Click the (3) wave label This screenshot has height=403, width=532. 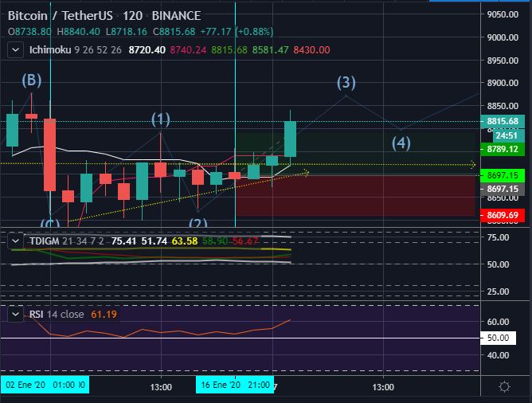tap(346, 83)
